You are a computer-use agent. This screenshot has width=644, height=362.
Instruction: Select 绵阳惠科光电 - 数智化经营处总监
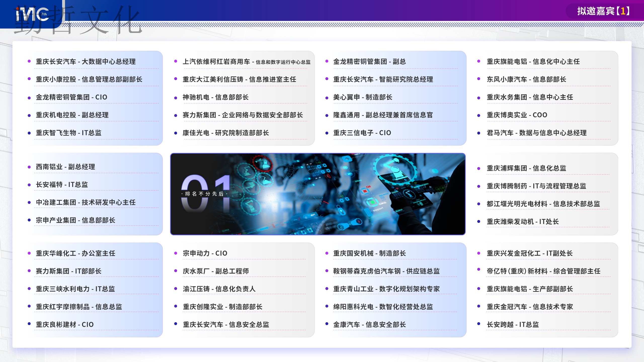(383, 307)
